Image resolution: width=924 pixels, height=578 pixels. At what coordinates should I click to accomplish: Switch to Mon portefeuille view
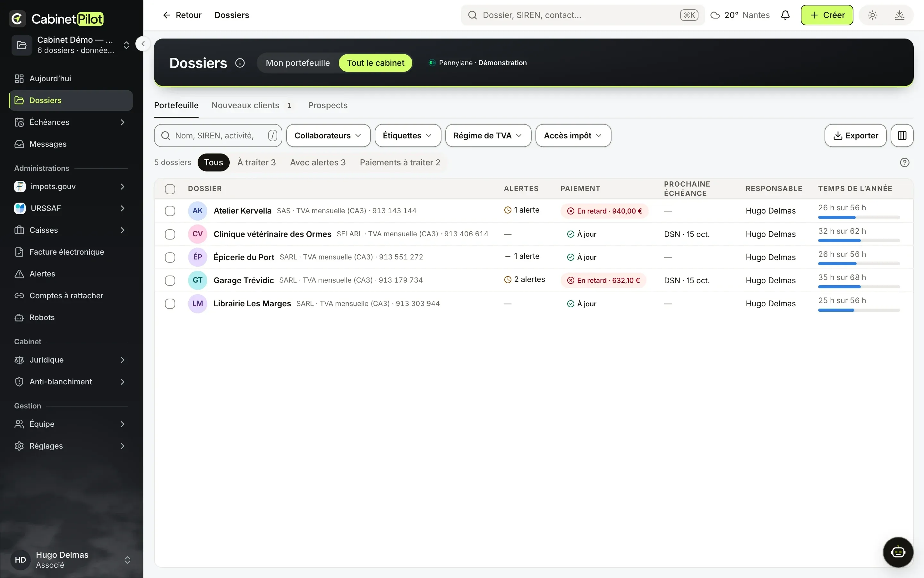[297, 63]
